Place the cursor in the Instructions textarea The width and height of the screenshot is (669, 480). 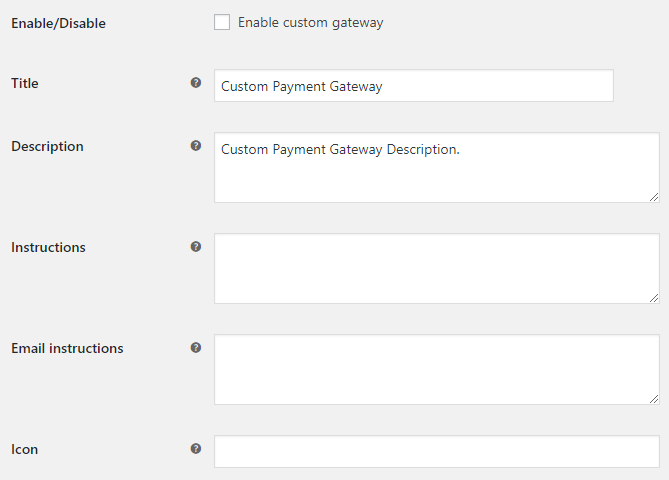coord(437,269)
